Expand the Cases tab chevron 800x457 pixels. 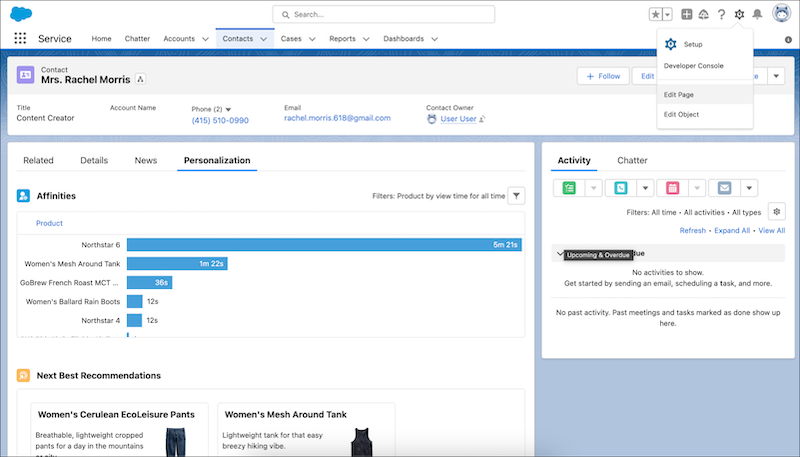click(x=312, y=39)
